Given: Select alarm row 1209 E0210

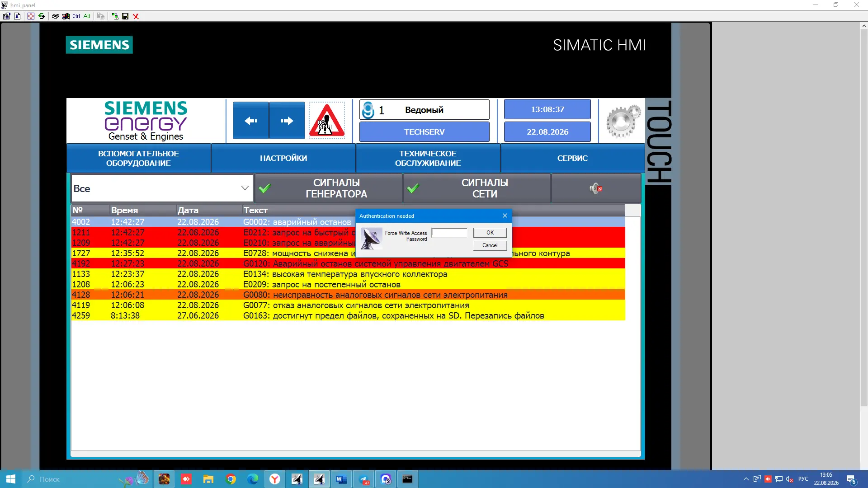Looking at the screenshot, I should coord(348,243).
